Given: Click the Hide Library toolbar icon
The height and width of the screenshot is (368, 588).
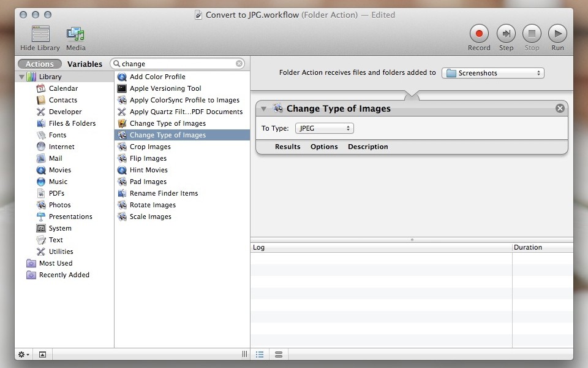Looking at the screenshot, I should [40, 33].
